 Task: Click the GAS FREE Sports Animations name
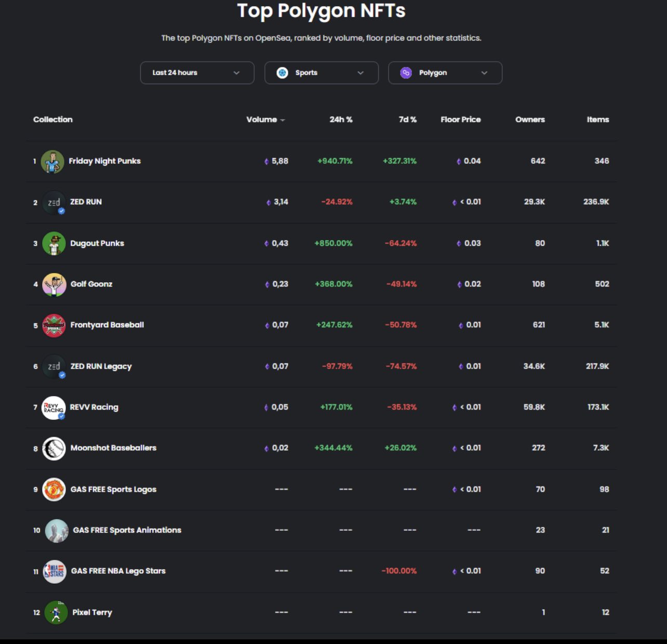coord(127,530)
